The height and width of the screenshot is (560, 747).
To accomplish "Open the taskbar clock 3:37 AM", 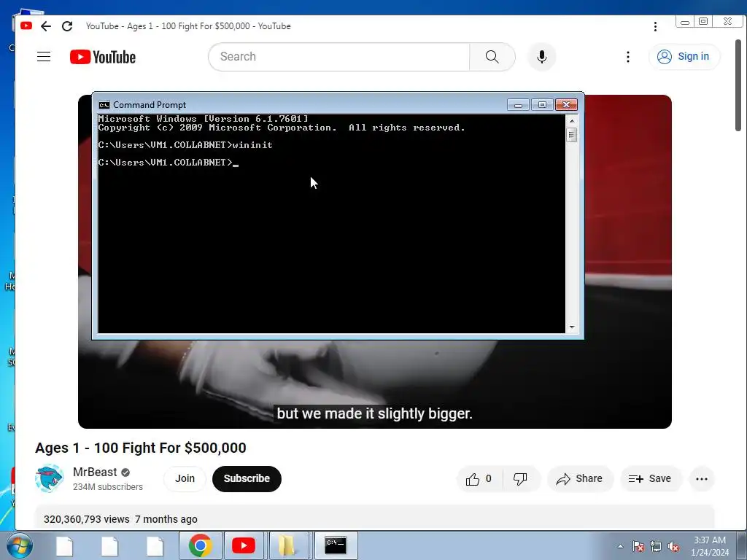I will pyautogui.click(x=710, y=546).
